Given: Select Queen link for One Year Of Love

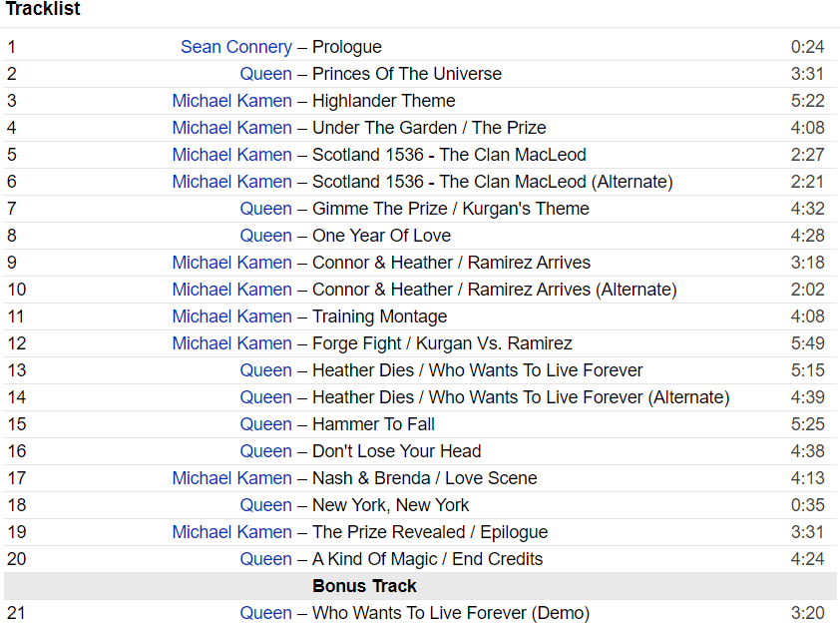Looking at the screenshot, I should tap(265, 236).
